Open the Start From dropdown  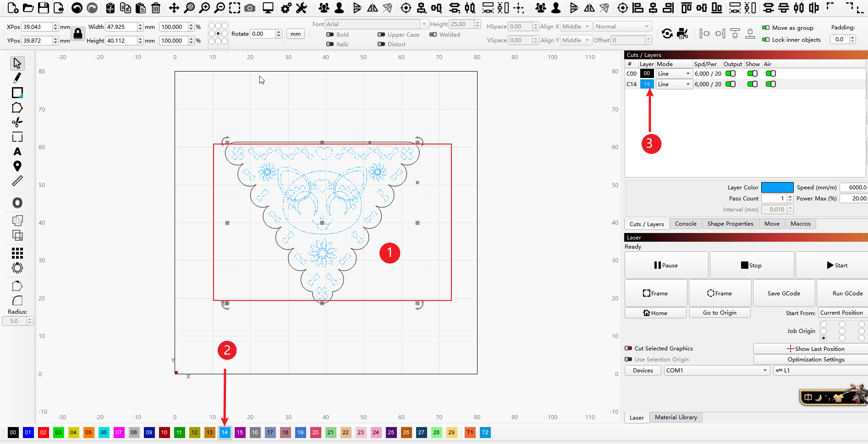pos(842,313)
